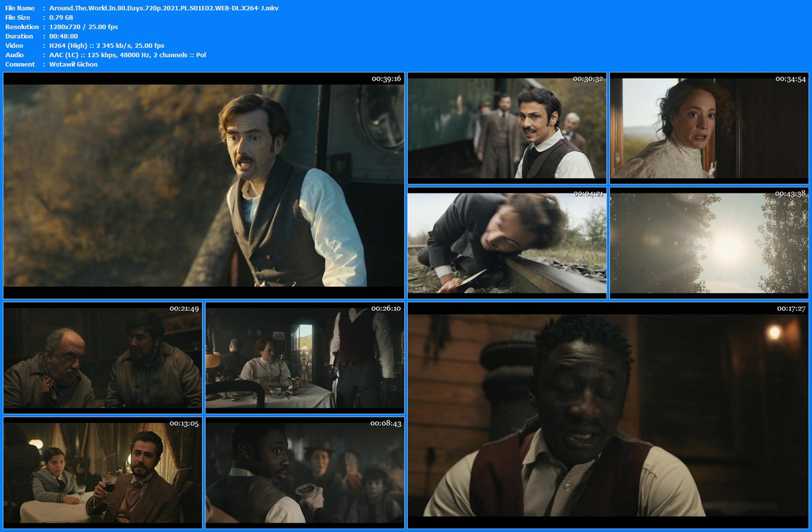Click the File Name label
812x532 pixels.
tap(20, 8)
